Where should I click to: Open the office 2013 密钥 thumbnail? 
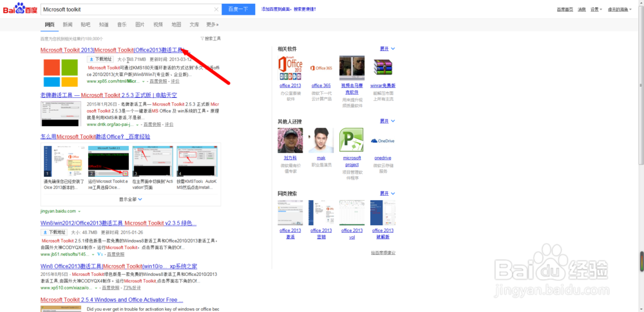click(x=321, y=213)
